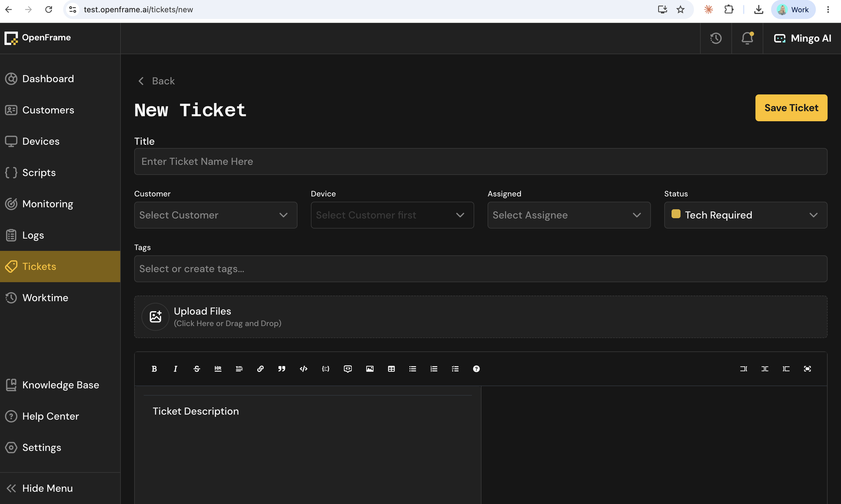Insert inline code using the </> icon

(x=303, y=369)
